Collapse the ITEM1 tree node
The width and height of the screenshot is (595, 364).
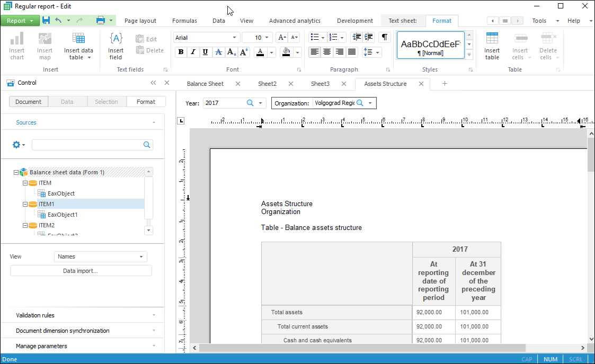(x=25, y=204)
